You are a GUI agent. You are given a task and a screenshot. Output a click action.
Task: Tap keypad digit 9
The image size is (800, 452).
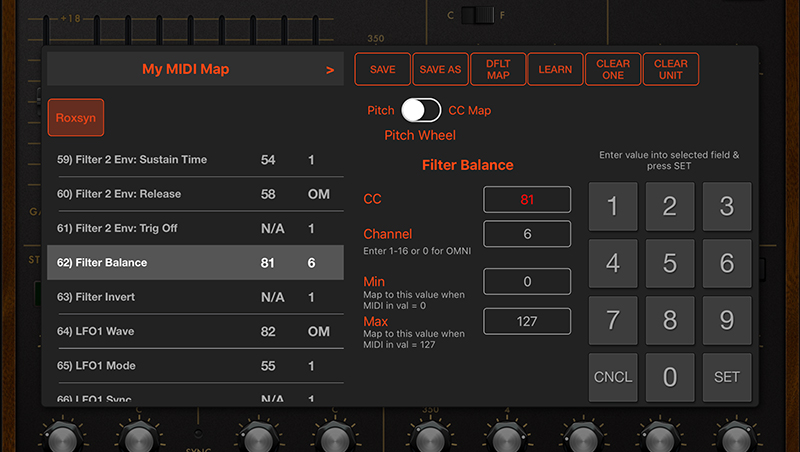pos(727,320)
